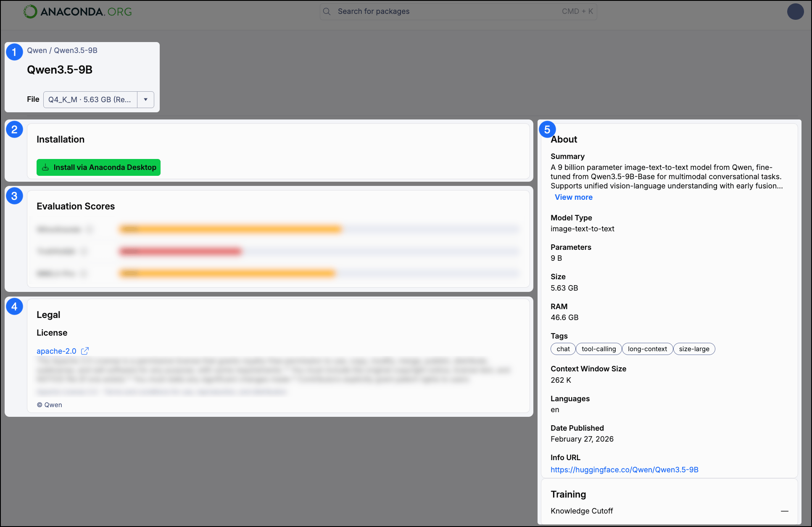
Task: Select the long-context tag
Action: (x=647, y=349)
